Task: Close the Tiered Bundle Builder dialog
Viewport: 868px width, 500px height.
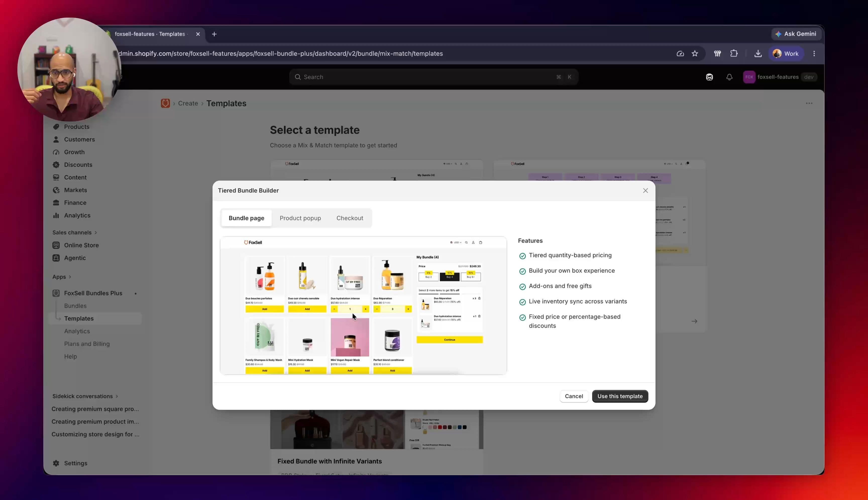Action: pos(645,191)
